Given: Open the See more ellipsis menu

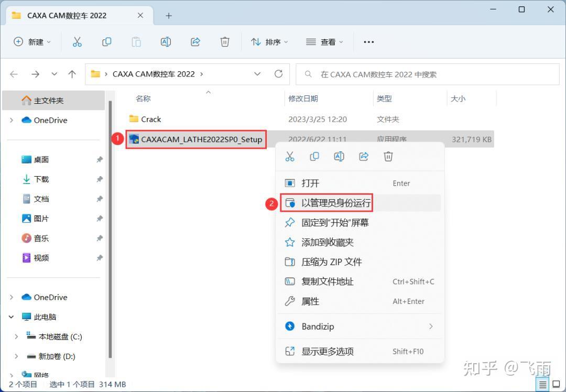Looking at the screenshot, I should point(368,41).
